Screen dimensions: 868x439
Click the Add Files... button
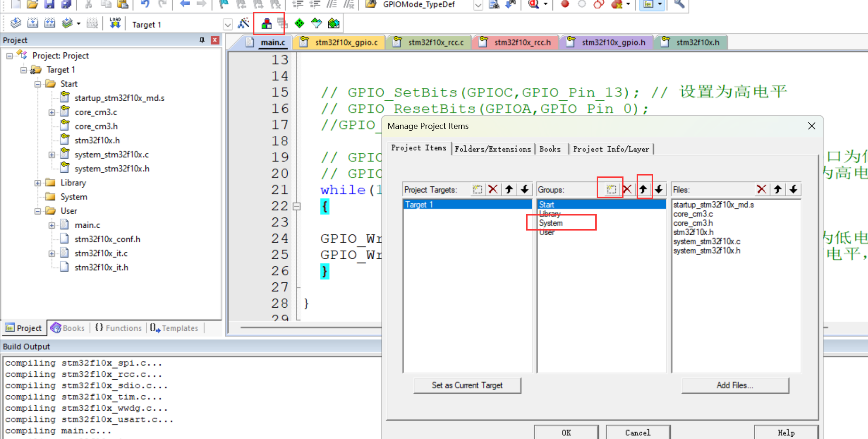coord(735,385)
